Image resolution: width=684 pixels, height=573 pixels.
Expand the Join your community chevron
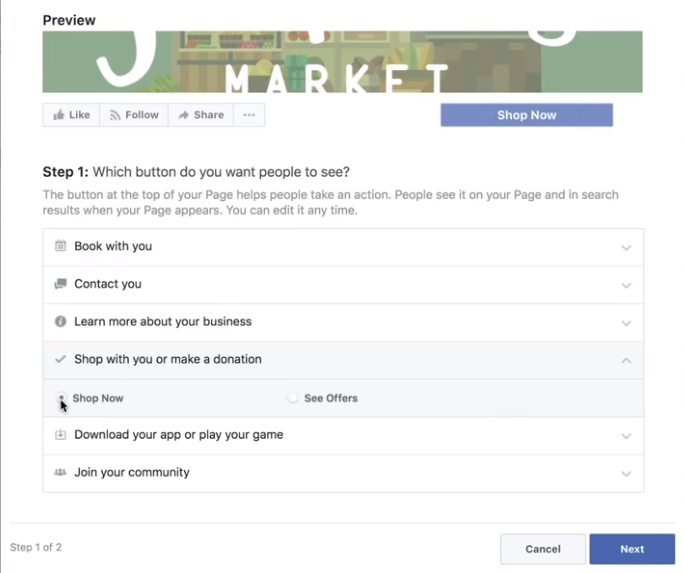[x=626, y=474]
